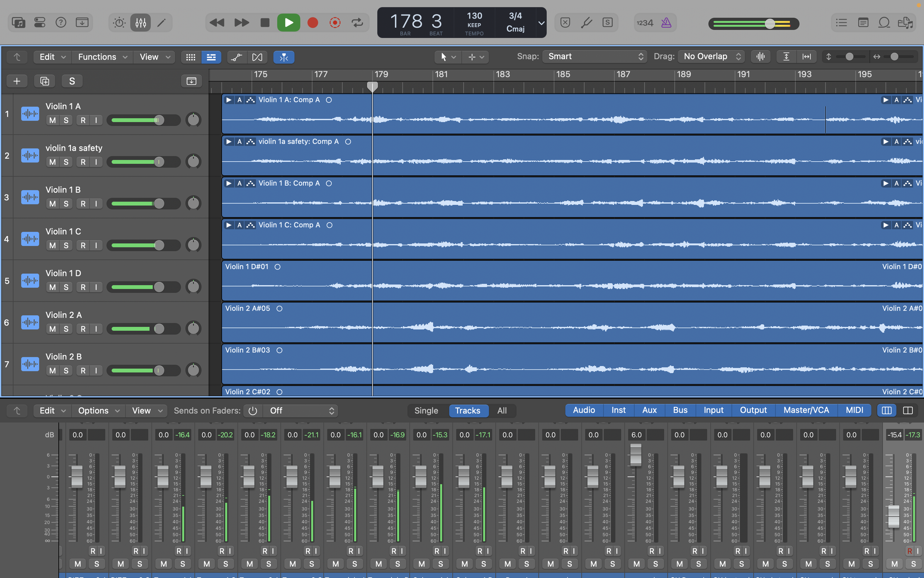Viewport: 924px width, 578px height.
Task: Toggle the Cycle loop button
Action: tap(357, 23)
